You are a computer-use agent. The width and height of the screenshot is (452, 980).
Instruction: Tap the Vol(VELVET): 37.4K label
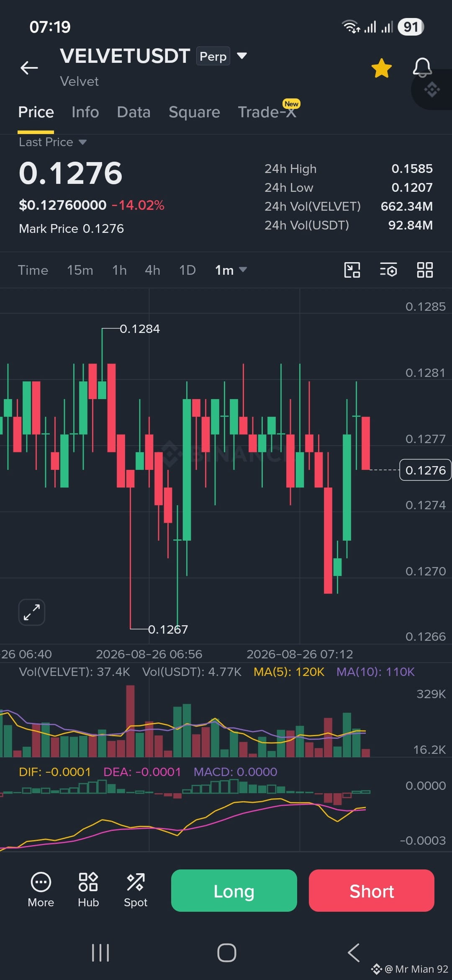pos(74,672)
